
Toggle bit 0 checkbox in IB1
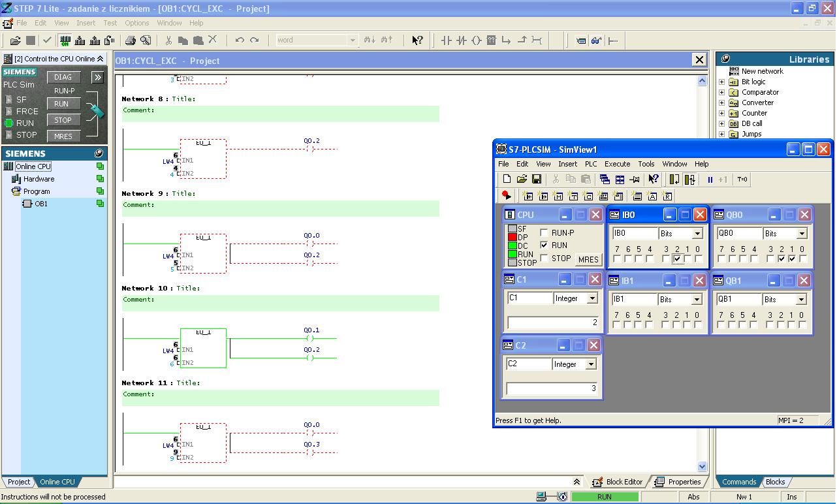coord(699,325)
